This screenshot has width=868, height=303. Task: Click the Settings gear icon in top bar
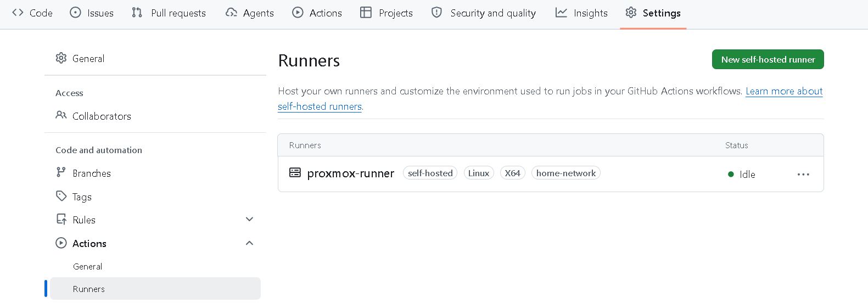click(631, 13)
